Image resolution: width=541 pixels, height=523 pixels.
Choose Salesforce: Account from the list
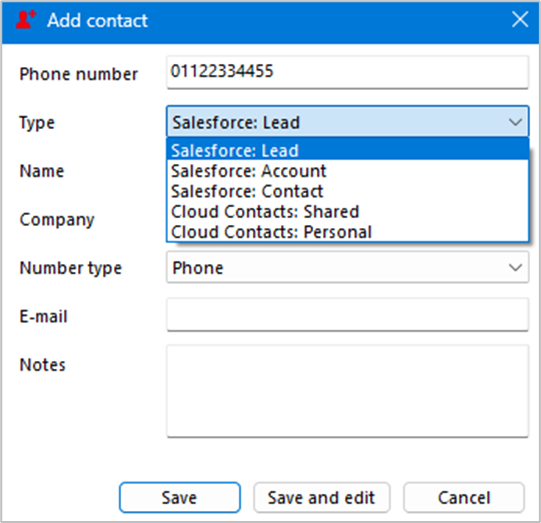pyautogui.click(x=347, y=171)
